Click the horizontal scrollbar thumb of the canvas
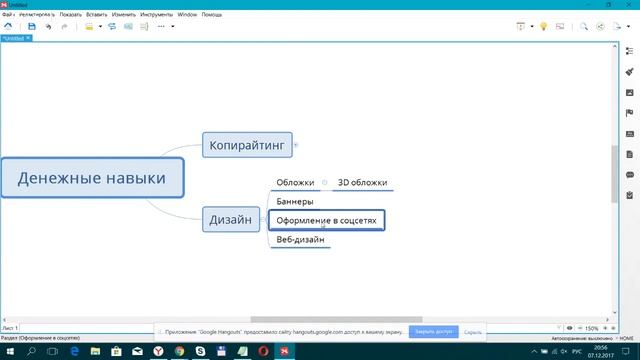Screen dimensions: 640x360 click(336, 320)
